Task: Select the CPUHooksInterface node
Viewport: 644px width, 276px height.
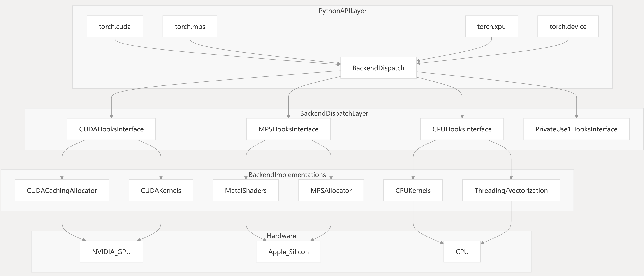Action: pyautogui.click(x=462, y=129)
